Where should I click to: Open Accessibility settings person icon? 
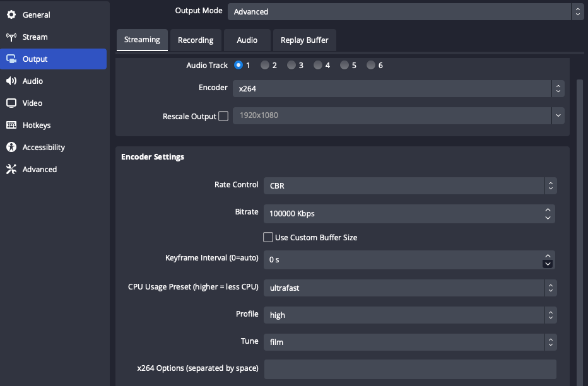11,147
